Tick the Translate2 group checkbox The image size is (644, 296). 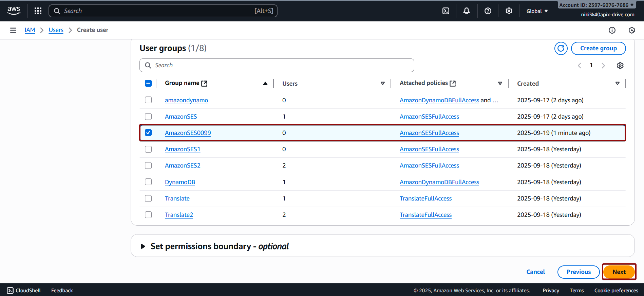[x=148, y=215]
